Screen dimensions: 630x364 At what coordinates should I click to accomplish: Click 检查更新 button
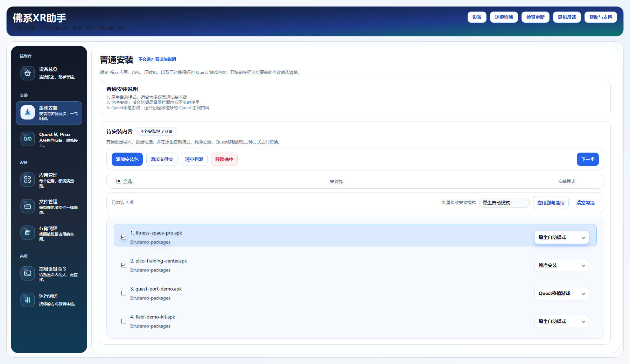[x=535, y=17]
